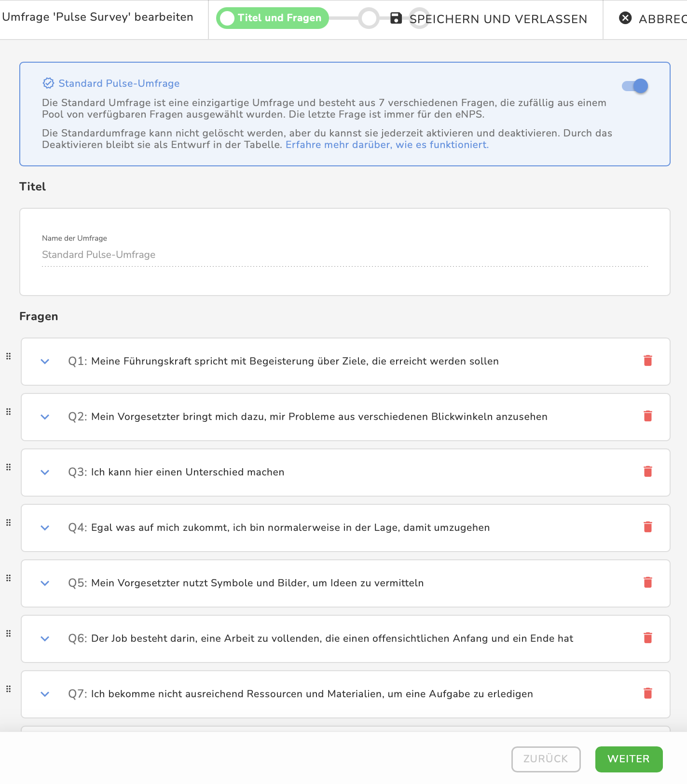The image size is (687, 784).
Task: Click the cancel X circle icon
Action: tap(625, 18)
